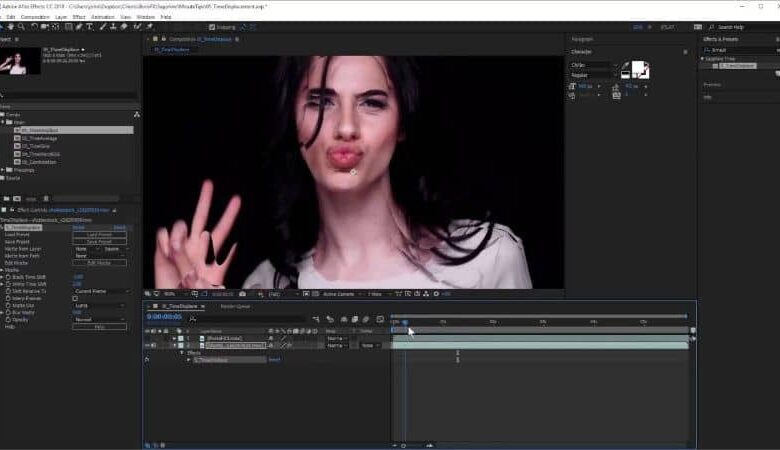Screen dimensions: 780x450
Task: Select the Brush tool
Action: click(103, 27)
